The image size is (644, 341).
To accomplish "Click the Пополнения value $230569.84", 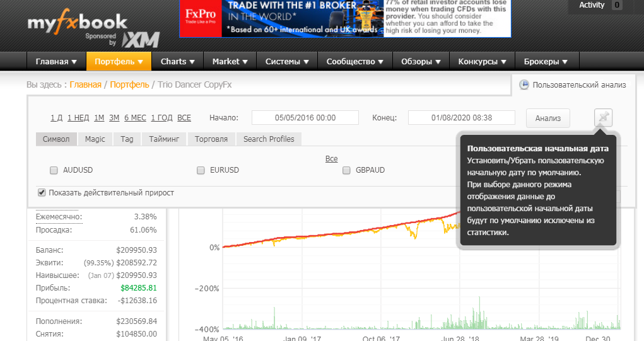I will coord(136,321).
